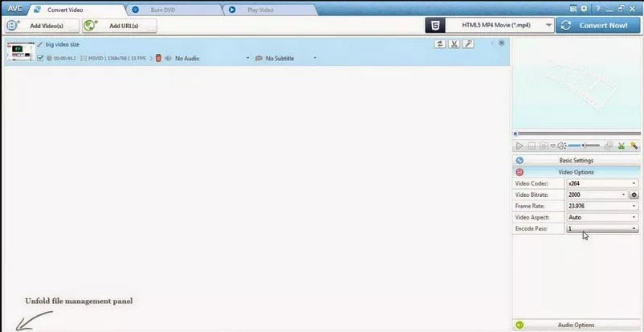Expand the Frame Rate dropdown
Image resolution: width=644 pixels, height=332 pixels.
[x=602, y=206]
